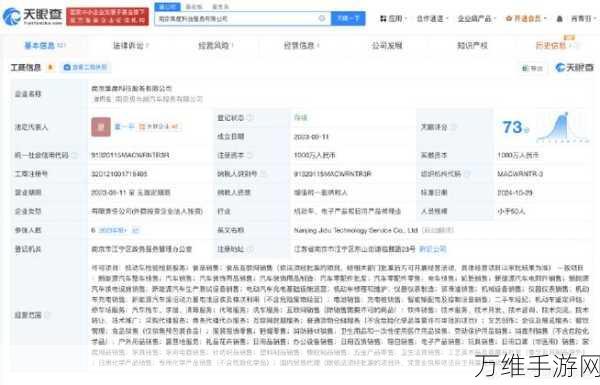
Task: Click the 查看工商快照 button
Action: coord(85,68)
